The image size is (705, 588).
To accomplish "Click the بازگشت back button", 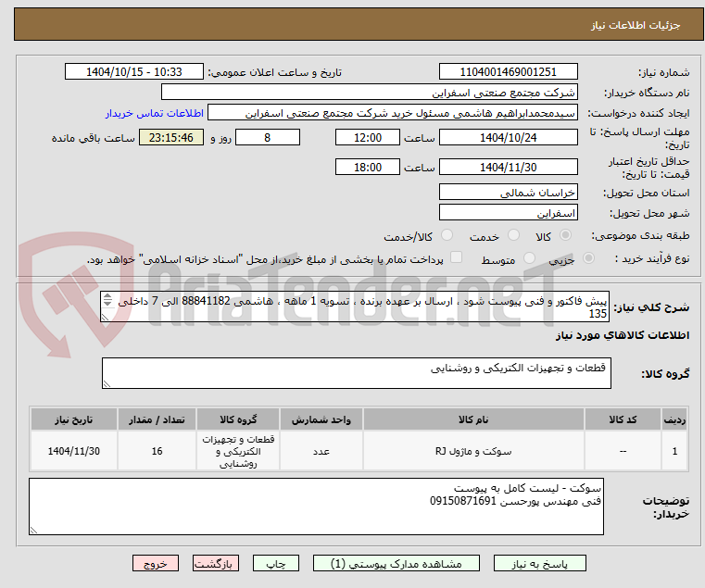I will click(x=215, y=563).
